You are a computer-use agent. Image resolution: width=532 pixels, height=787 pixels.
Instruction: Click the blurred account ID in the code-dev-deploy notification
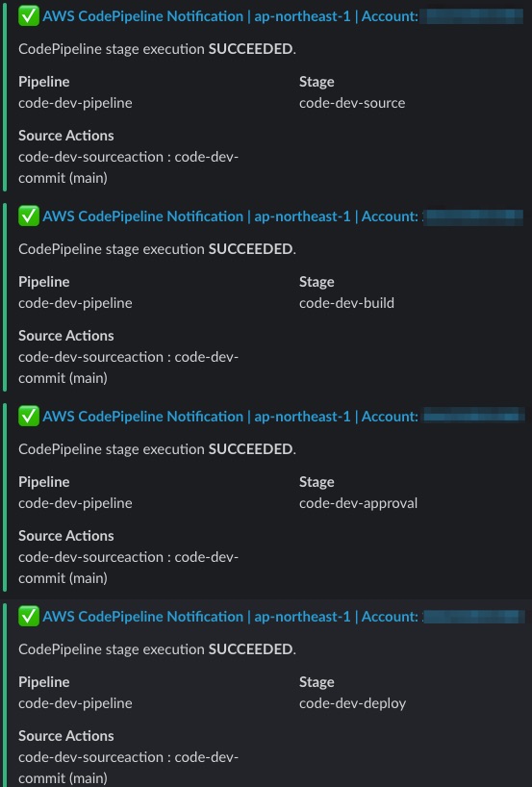(x=473, y=617)
